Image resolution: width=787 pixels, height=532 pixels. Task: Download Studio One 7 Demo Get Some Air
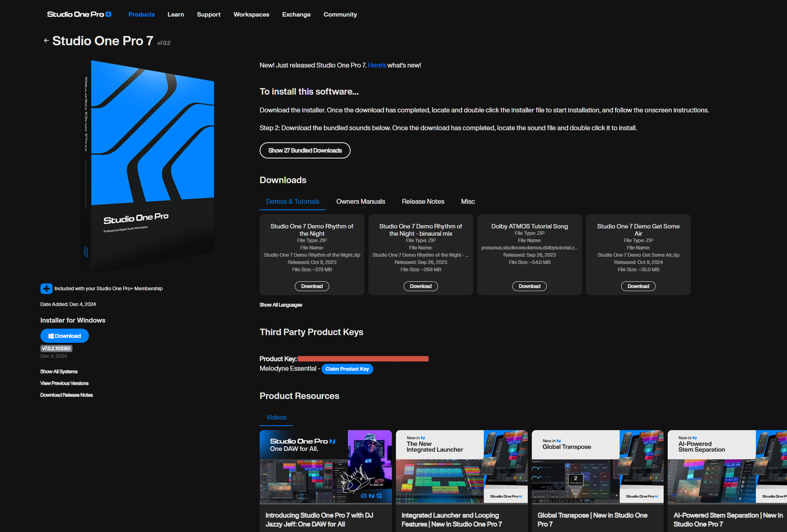click(638, 286)
